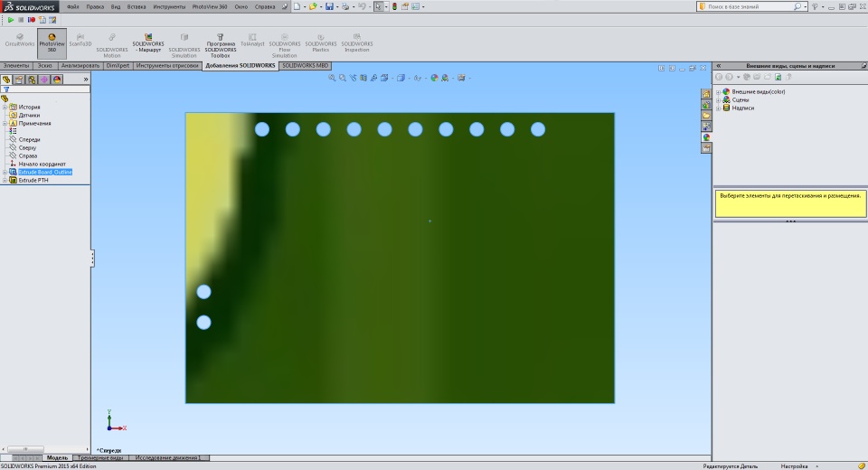Open File Explorer task pane tab

[x=706, y=115]
